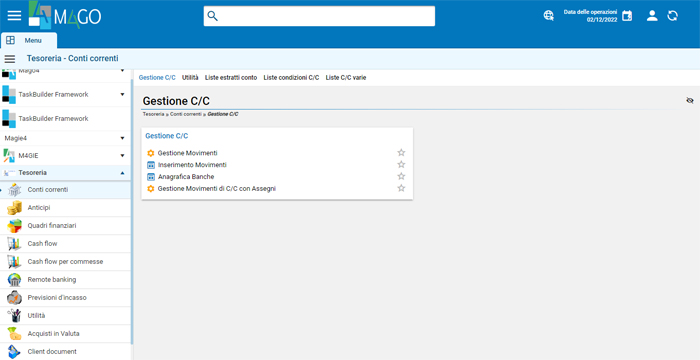Click the Menu tab grid icon

click(x=10, y=40)
